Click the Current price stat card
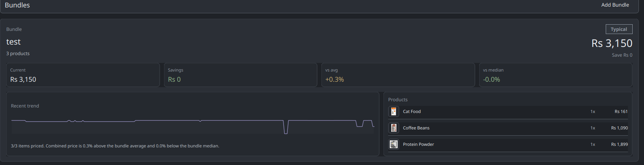Image resolution: width=644 pixels, height=165 pixels. (x=83, y=75)
